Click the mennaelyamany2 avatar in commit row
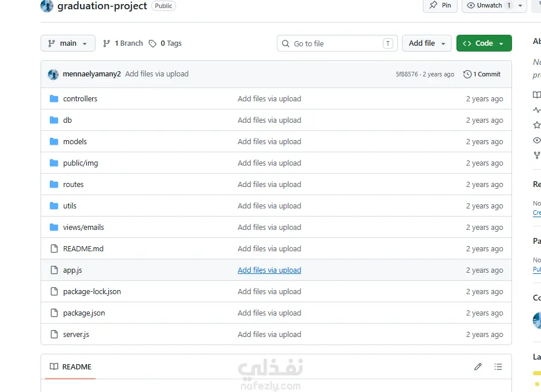The image size is (541, 392). pos(53,74)
